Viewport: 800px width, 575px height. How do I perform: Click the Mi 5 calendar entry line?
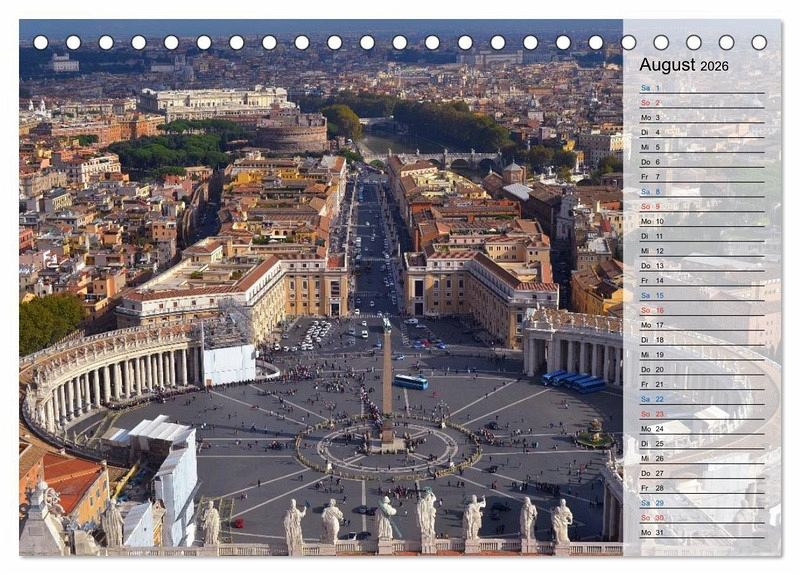pos(701,147)
